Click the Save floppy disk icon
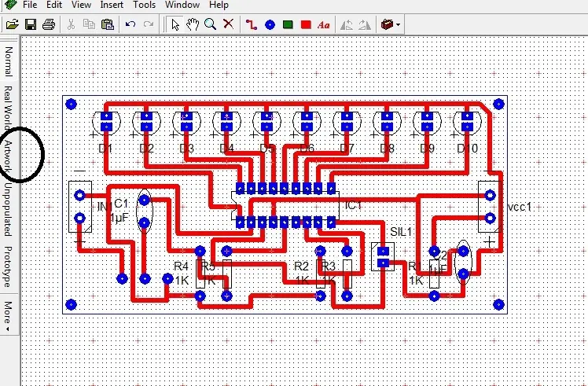Viewport: 588px width, 386px height. [x=31, y=24]
